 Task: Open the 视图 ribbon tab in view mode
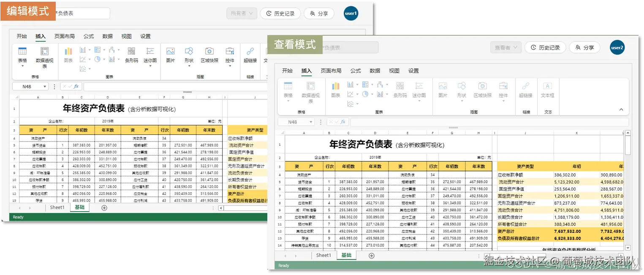point(394,71)
